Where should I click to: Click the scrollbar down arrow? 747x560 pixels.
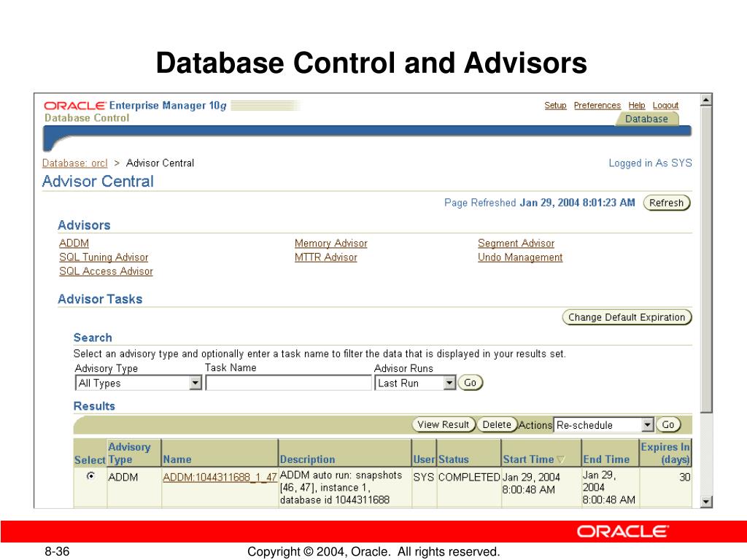[706, 502]
